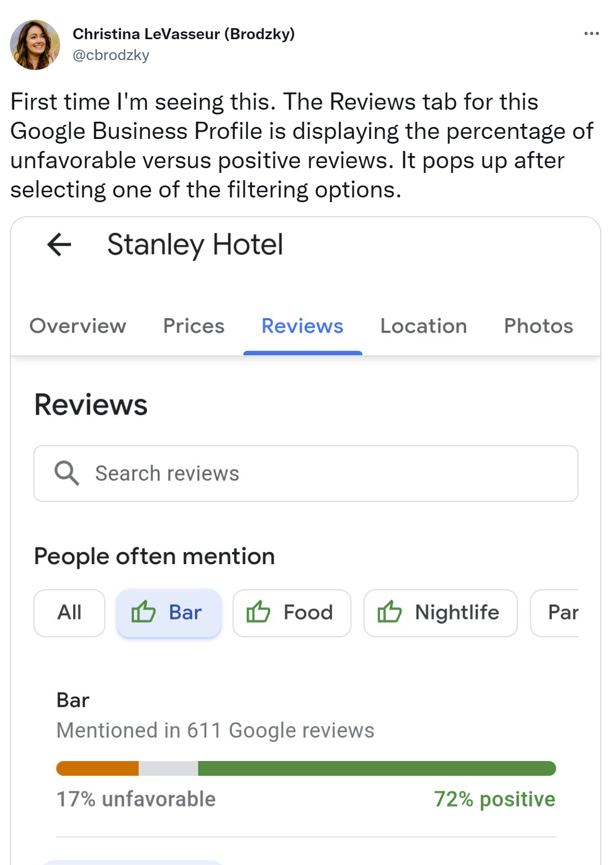This screenshot has height=865, width=616.
Task: Select the Reviews tab
Action: [303, 326]
